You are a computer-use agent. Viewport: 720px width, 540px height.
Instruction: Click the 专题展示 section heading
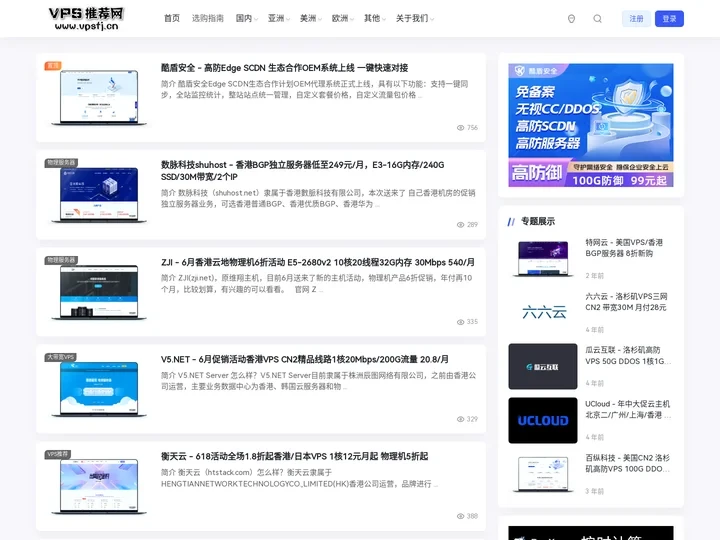pyautogui.click(x=538, y=222)
